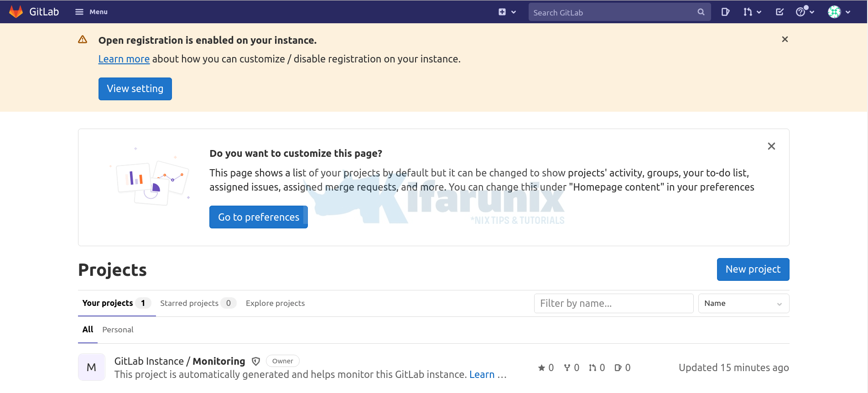
Task: Open the To-Do List icon
Action: 780,12
